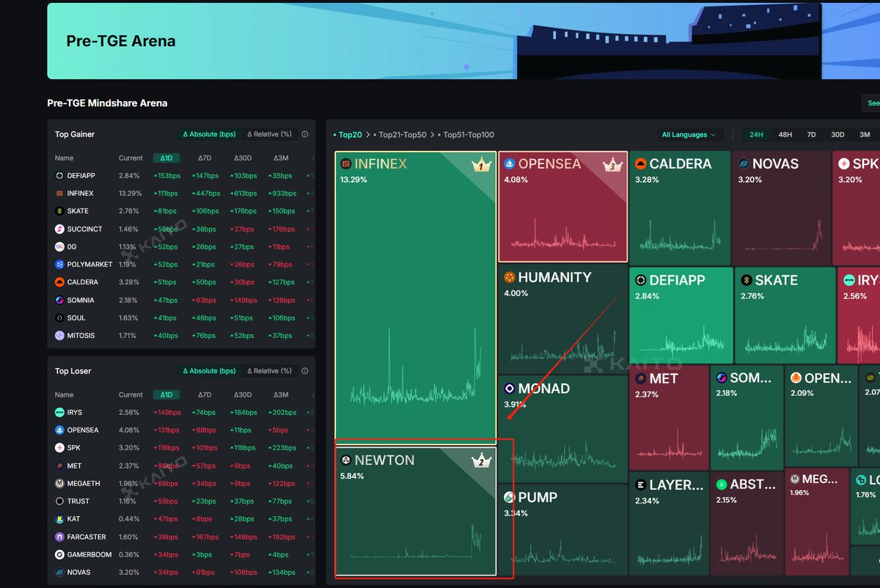
Task: Click the mindshare sparkline in HUMANITY tile
Action: [562, 348]
